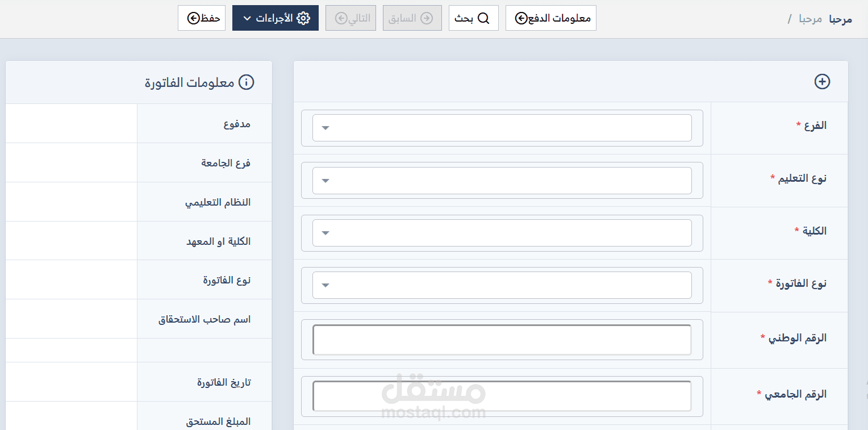Click the نوع الفاتورة label in info panel
Image resolution: width=868 pixels, height=430 pixels.
click(x=227, y=280)
